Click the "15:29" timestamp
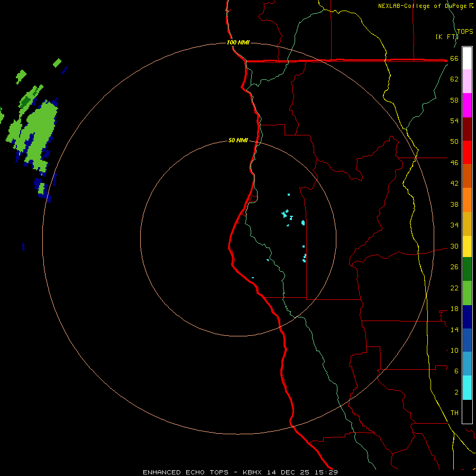 pos(326,472)
